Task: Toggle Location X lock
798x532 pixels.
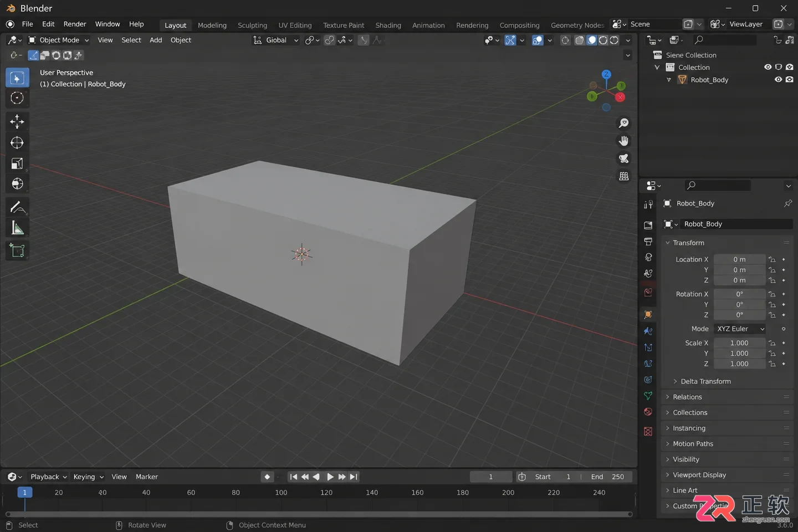Action: (x=772, y=259)
